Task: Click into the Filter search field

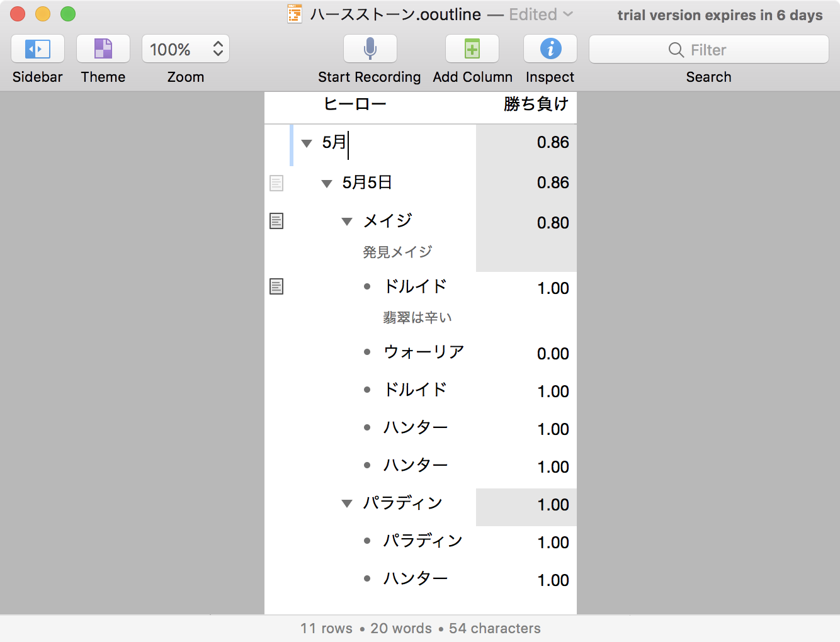Action: (708, 50)
